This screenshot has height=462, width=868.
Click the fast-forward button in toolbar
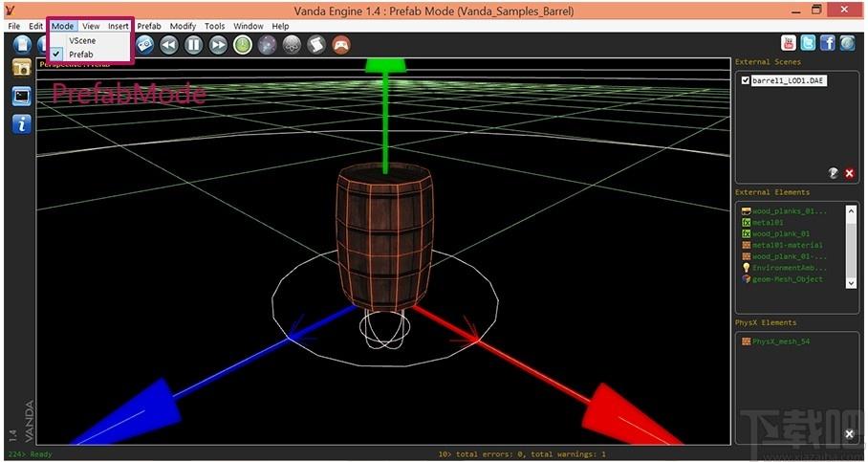[x=218, y=45]
